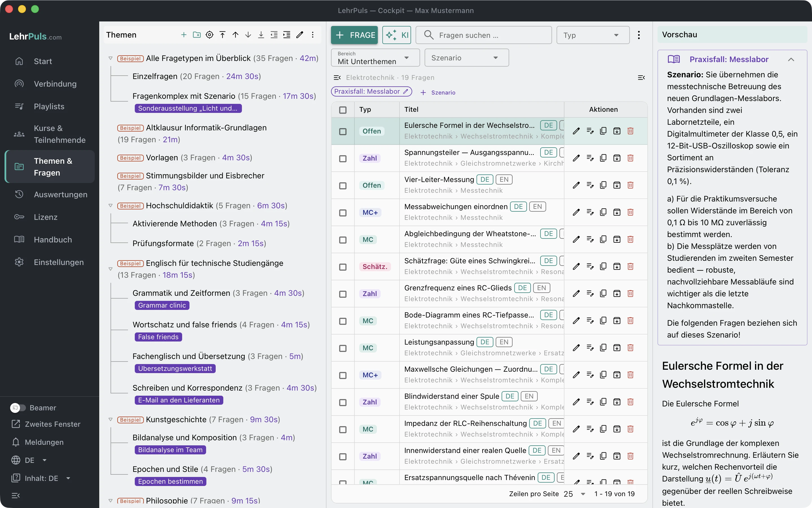The width and height of the screenshot is (812, 508).
Task: Collapse the sidebar with bottom-left icon
Action: pyautogui.click(x=16, y=496)
